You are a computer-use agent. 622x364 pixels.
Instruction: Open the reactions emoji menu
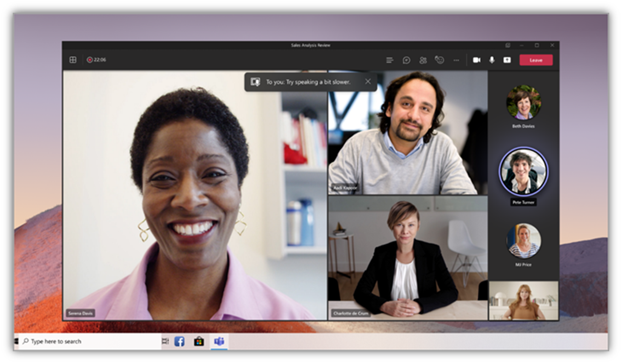point(439,60)
